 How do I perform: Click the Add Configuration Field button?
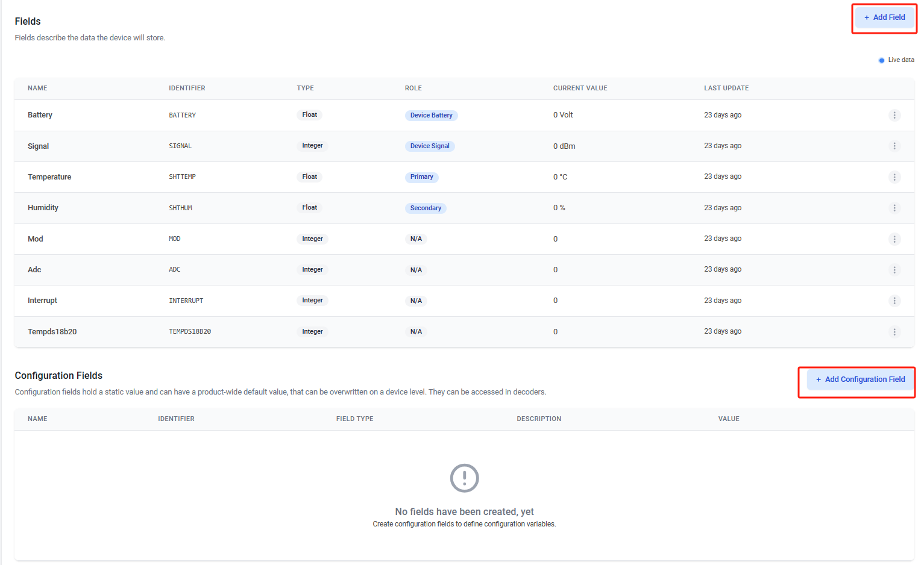860,379
